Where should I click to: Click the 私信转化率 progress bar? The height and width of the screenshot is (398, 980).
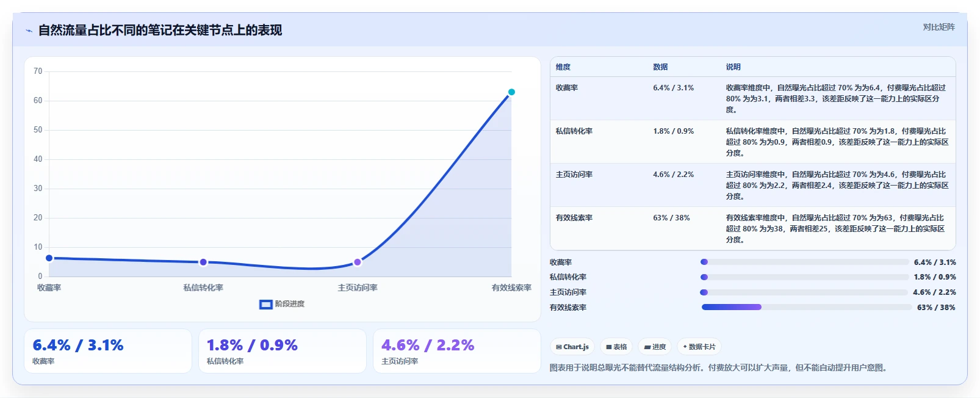(804, 277)
